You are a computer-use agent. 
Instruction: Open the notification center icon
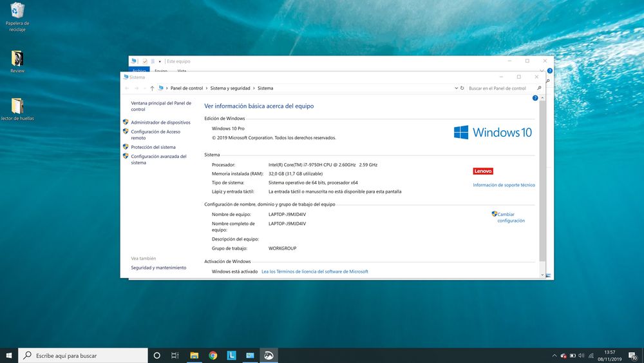634,355
